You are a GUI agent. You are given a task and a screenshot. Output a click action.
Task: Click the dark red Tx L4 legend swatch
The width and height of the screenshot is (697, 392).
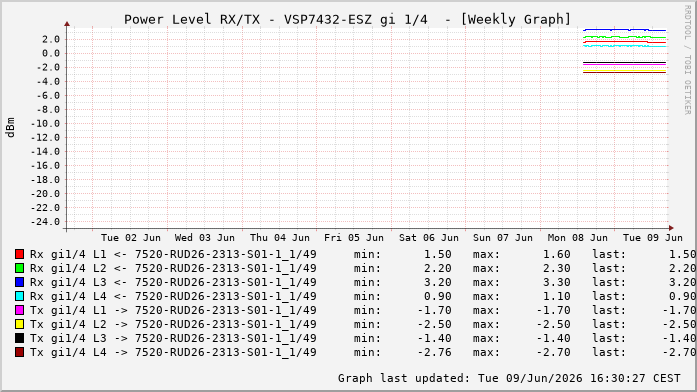tap(20, 352)
